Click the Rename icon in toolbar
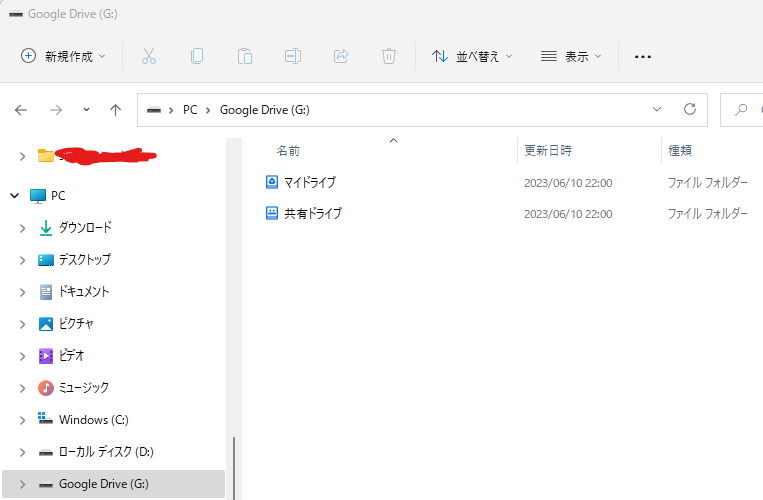The image size is (763, 500). 292,56
